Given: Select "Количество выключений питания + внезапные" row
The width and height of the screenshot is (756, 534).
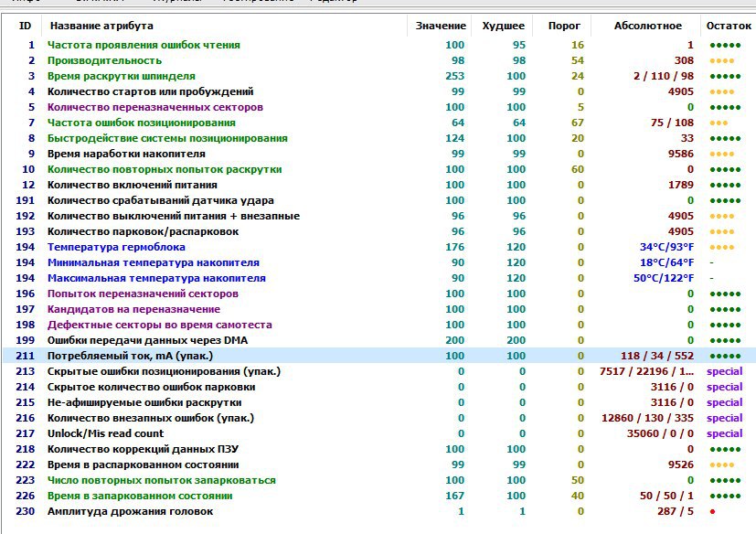Looking at the screenshot, I should (379, 216).
